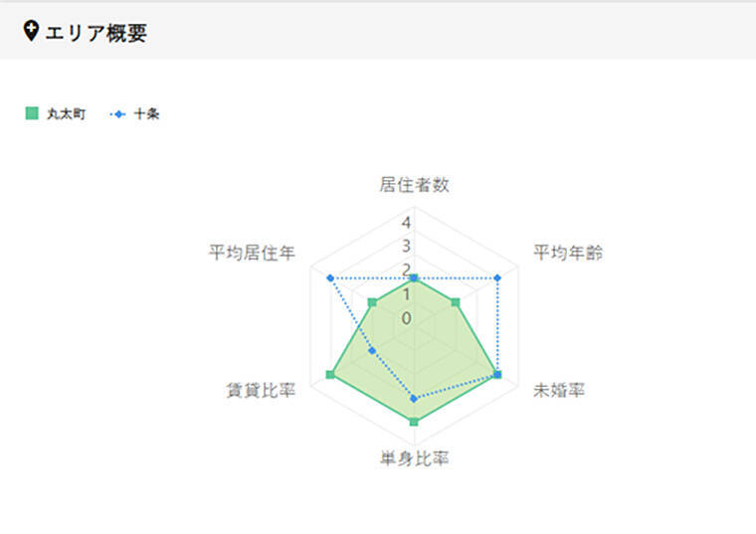Click 丸太町 green square on 賃貸比率 axis
This screenshot has width=756, height=534.
coord(330,374)
